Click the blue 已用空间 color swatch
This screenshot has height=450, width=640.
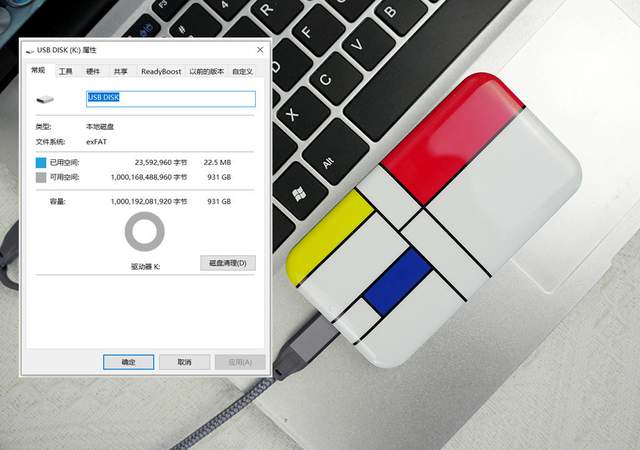click(41, 163)
